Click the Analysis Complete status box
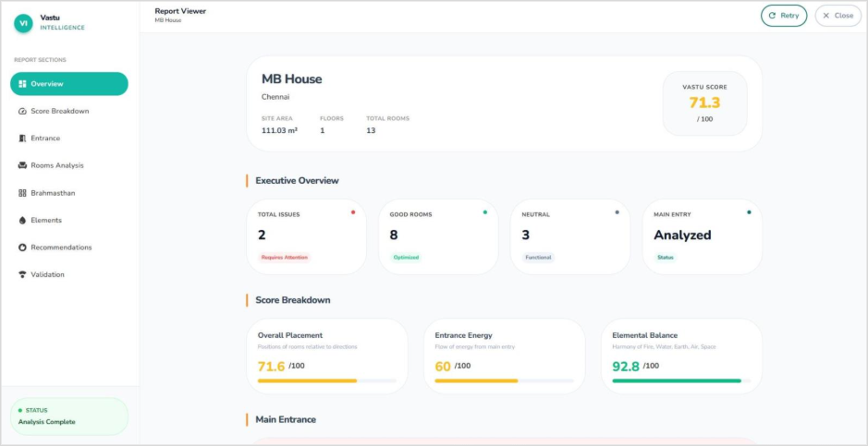This screenshot has width=868, height=446. click(69, 416)
